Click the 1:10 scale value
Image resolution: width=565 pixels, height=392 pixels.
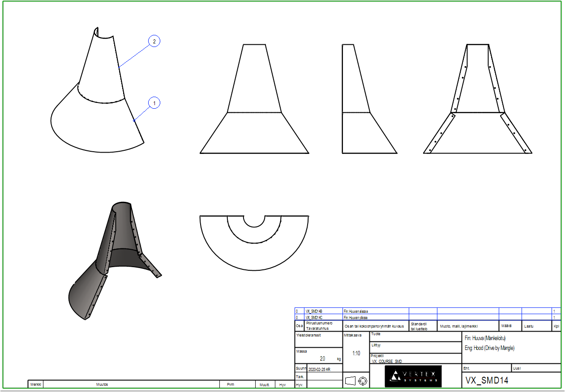click(x=356, y=353)
